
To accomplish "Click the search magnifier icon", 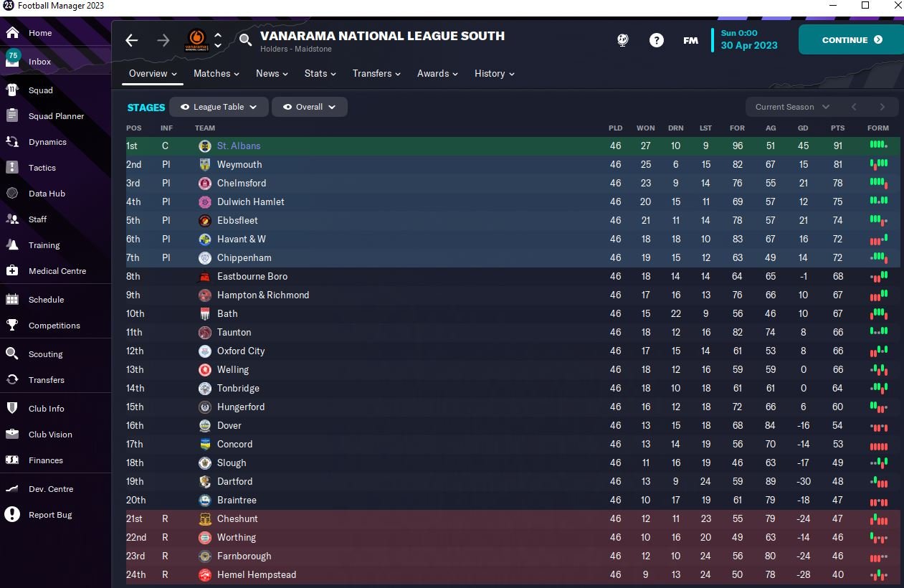I will click(246, 40).
